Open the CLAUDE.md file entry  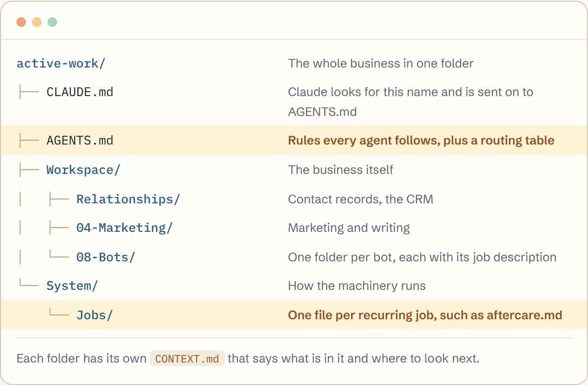pyautogui.click(x=80, y=92)
